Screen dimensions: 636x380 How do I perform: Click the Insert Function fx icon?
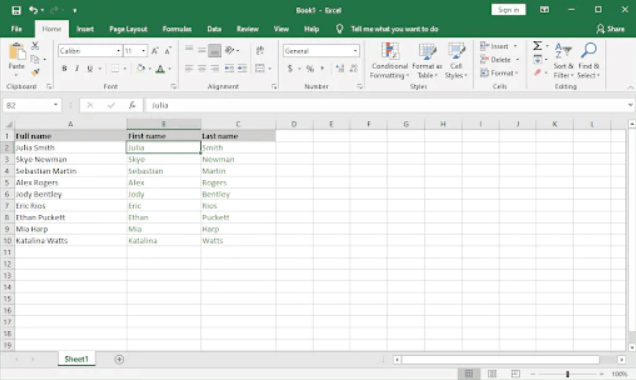coord(132,105)
